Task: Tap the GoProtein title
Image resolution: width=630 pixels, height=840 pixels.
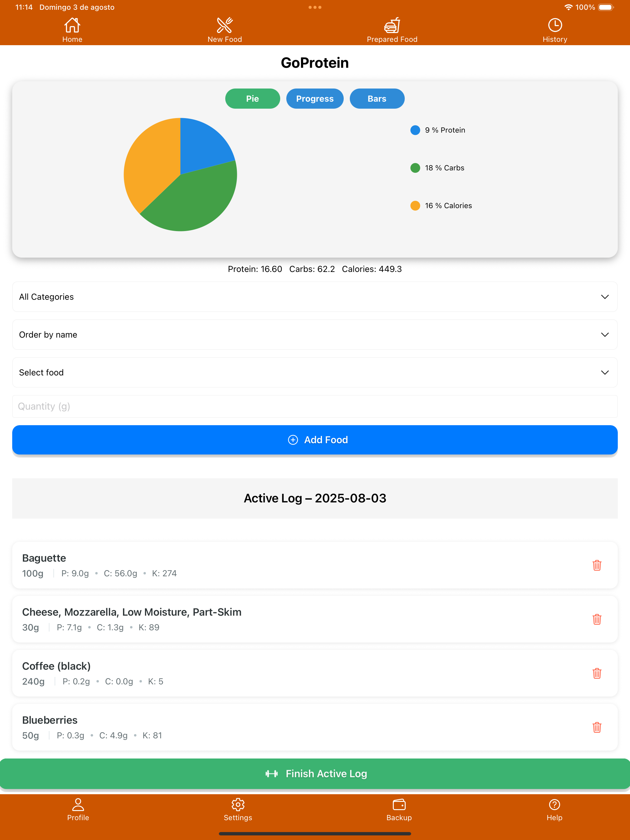Action: point(315,63)
